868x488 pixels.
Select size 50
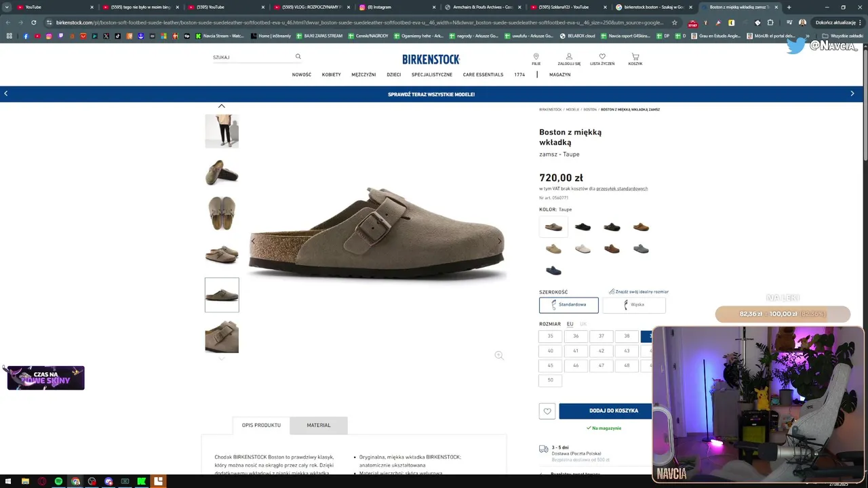pyautogui.click(x=550, y=380)
